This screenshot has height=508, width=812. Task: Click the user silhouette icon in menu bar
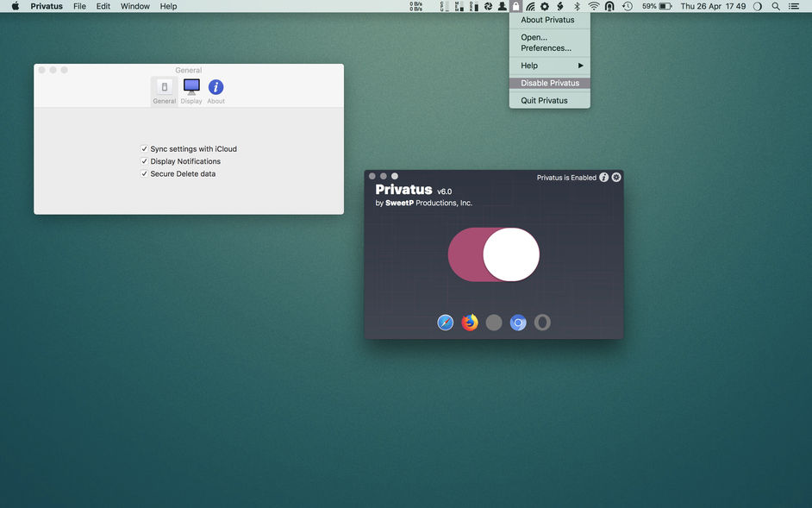click(x=502, y=6)
